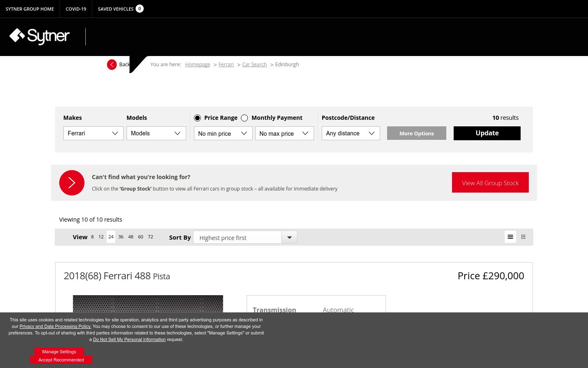This screenshot has height=368, width=588.
Task: Open the Homepage breadcrumb link
Action: (198, 65)
